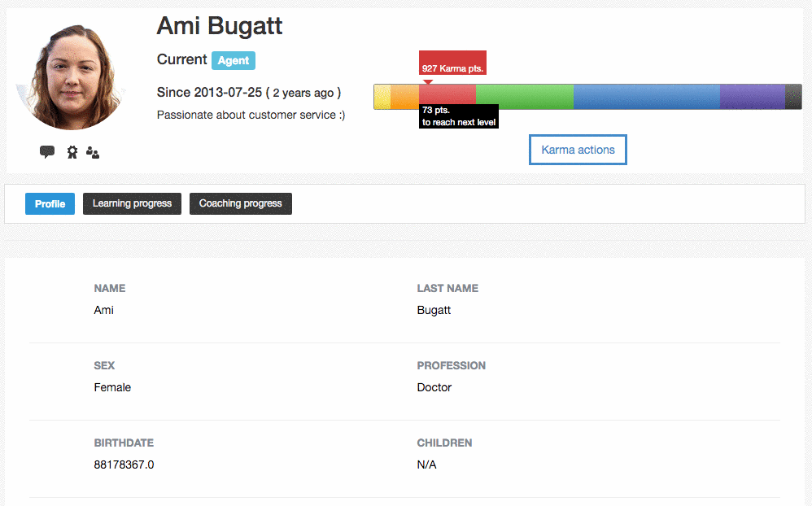Click the Doctor profession value
The image size is (812, 506).
[434, 387]
